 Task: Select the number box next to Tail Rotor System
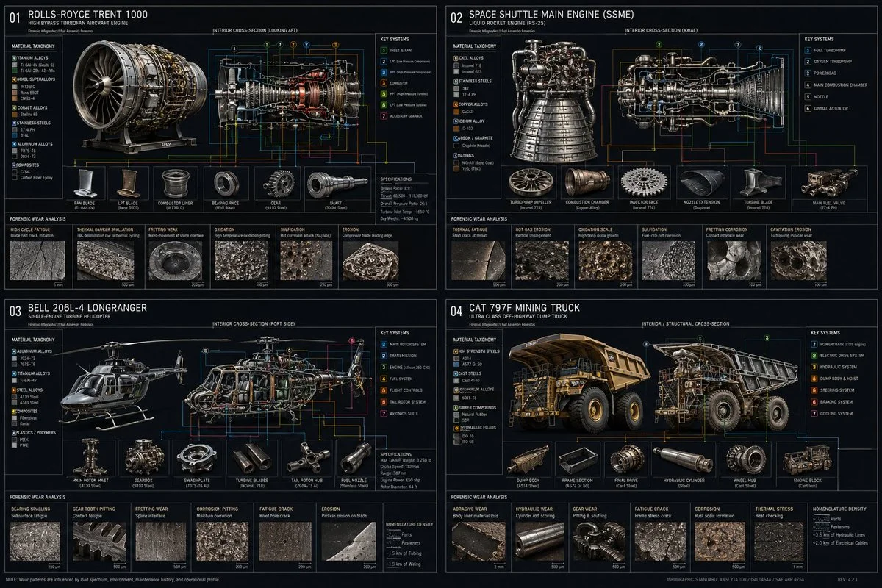click(x=384, y=402)
